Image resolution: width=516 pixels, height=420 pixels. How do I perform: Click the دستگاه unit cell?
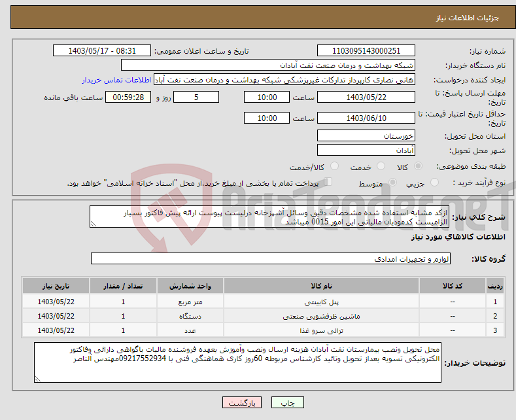pyautogui.click(x=190, y=317)
